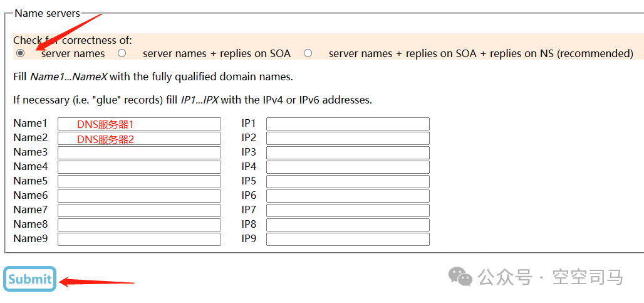
Task: Click the "Name9" label
Action: point(31,239)
